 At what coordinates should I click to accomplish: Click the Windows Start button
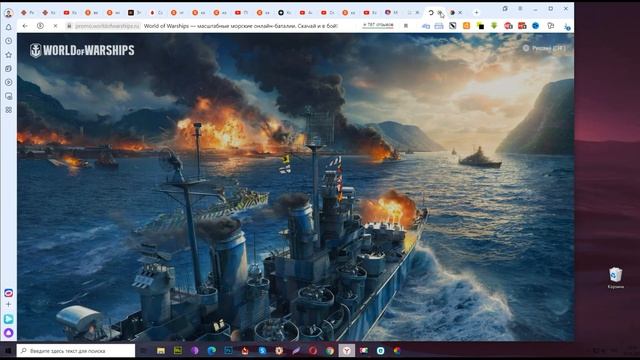click(x=8, y=351)
